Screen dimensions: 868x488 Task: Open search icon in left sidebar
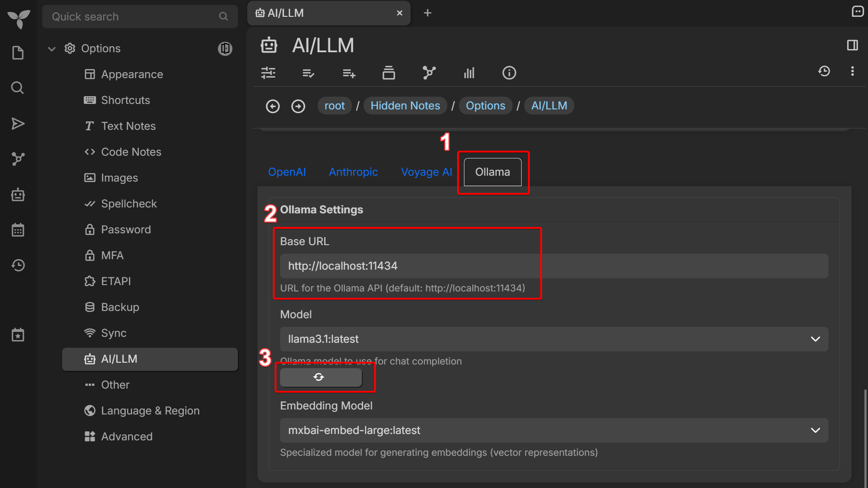18,88
